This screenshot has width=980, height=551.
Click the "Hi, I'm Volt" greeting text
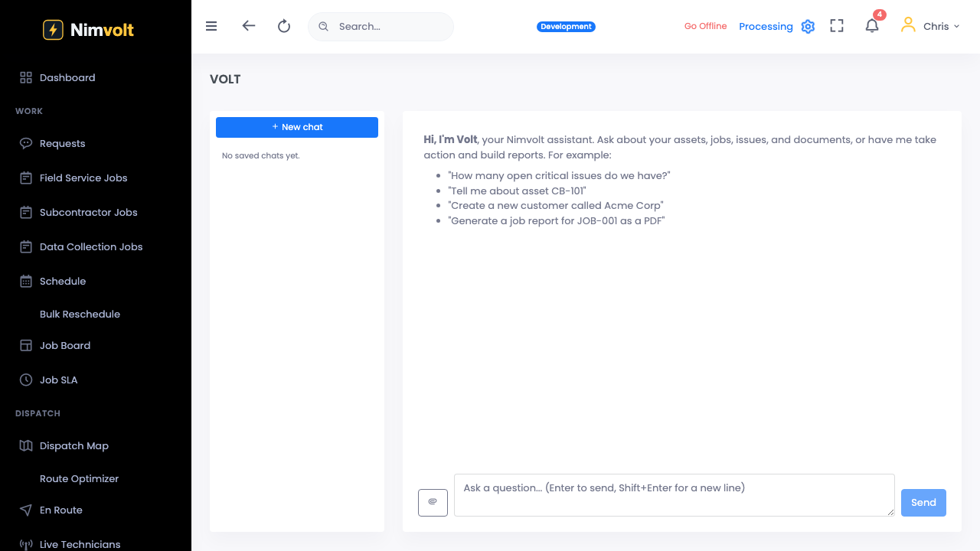coord(450,139)
